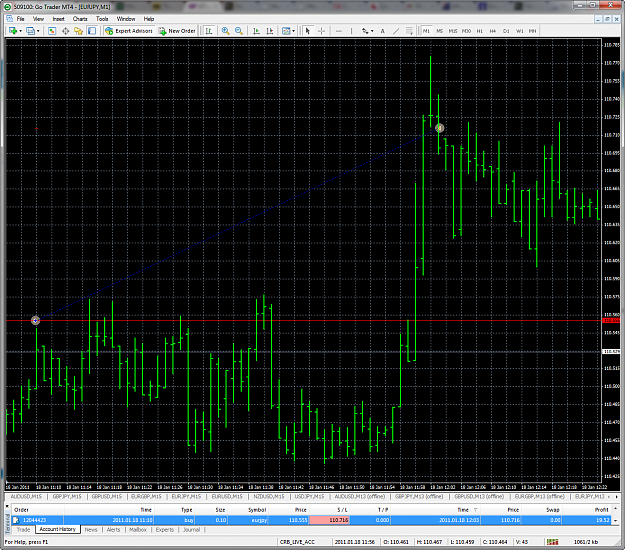The image size is (625, 550).
Task: Open the toolbar overflow options icon
Action: tap(409, 31)
